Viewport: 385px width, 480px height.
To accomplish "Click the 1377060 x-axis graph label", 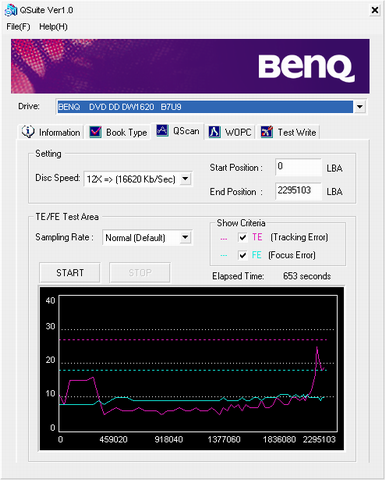I will (224, 439).
